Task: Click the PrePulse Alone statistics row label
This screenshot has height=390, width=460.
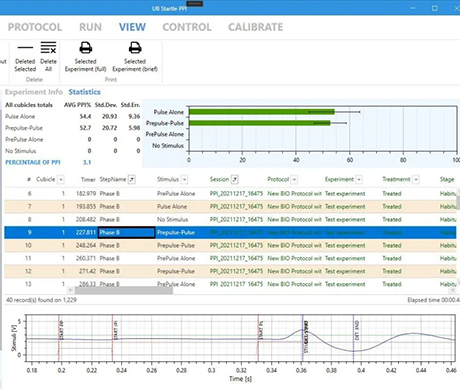Action: (x=24, y=139)
